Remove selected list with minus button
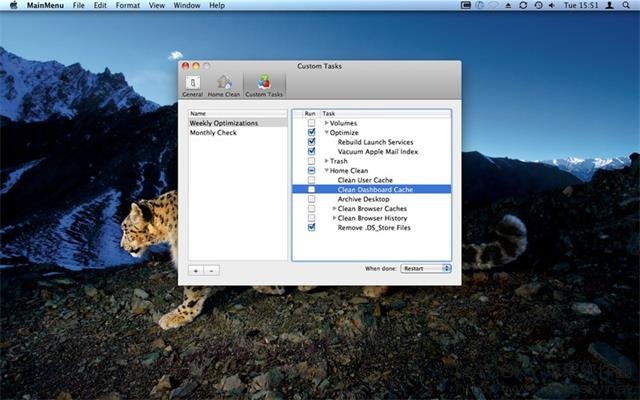 click(211, 270)
